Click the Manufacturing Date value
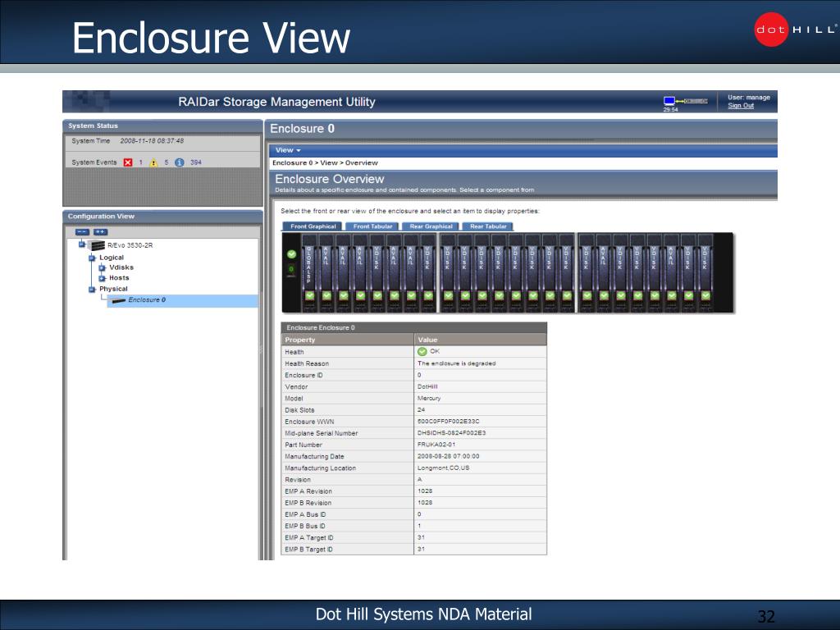840x630 pixels. 449,456
